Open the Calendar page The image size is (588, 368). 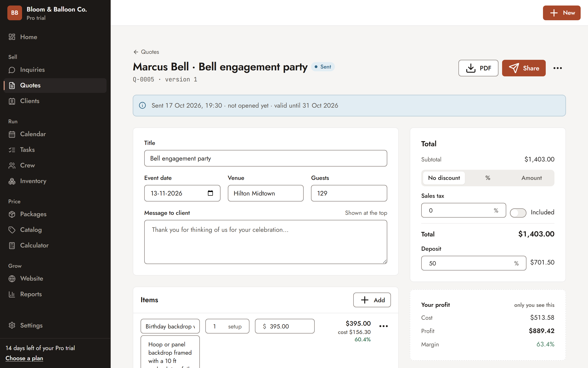click(x=55, y=134)
